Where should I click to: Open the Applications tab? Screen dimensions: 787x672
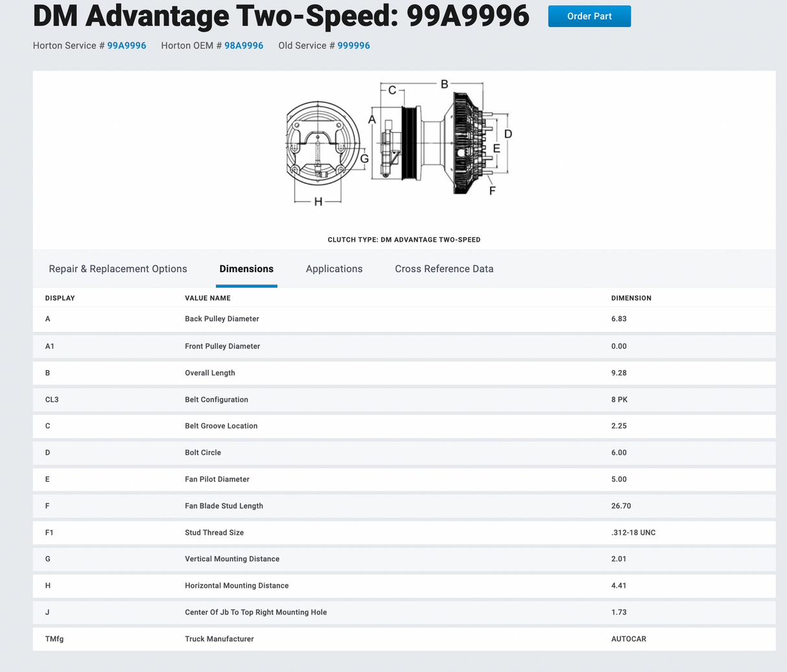(x=334, y=269)
